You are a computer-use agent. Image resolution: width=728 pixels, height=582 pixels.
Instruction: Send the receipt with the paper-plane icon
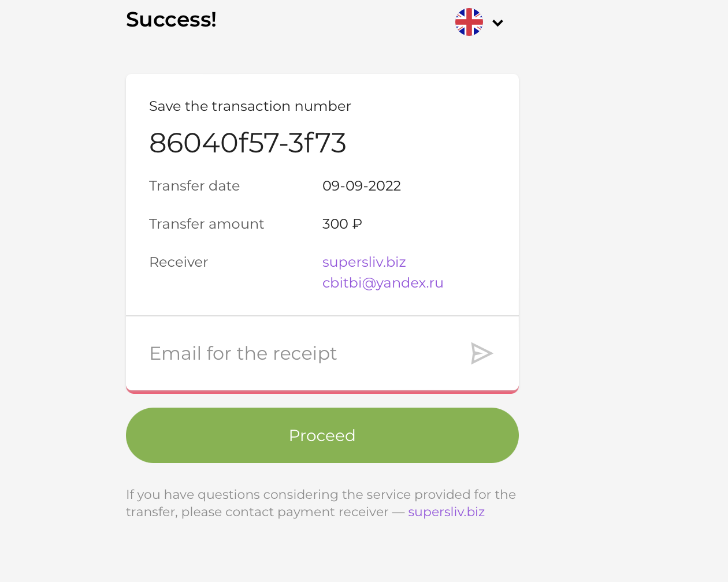(x=481, y=353)
